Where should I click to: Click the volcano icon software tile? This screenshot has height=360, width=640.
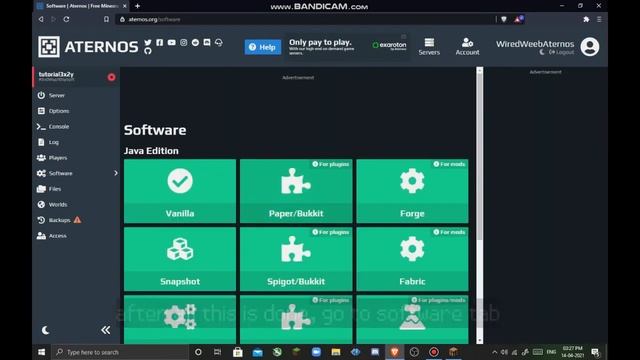point(412,319)
